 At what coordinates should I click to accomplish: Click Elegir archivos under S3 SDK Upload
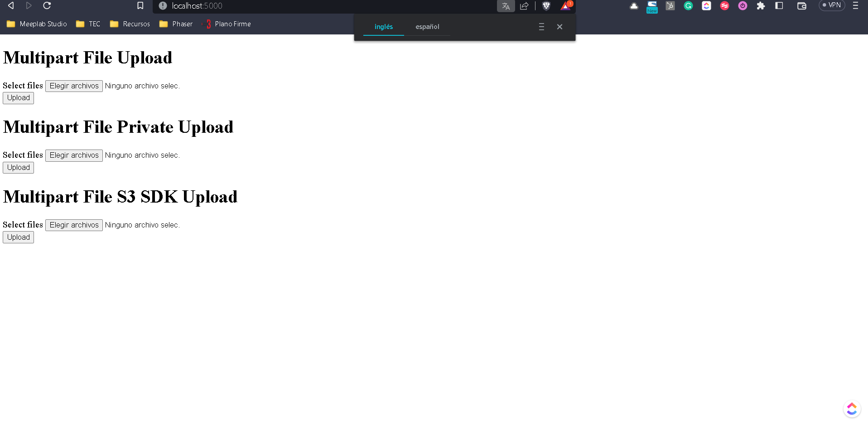(x=74, y=225)
